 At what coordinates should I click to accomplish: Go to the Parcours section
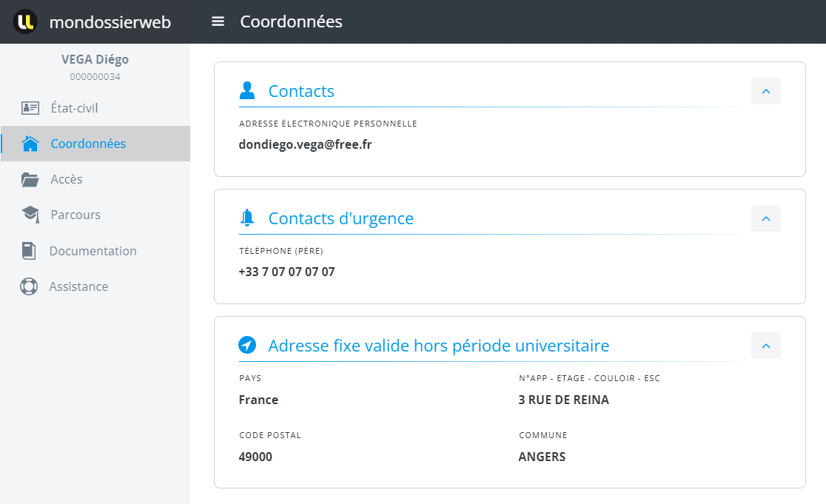tap(75, 215)
